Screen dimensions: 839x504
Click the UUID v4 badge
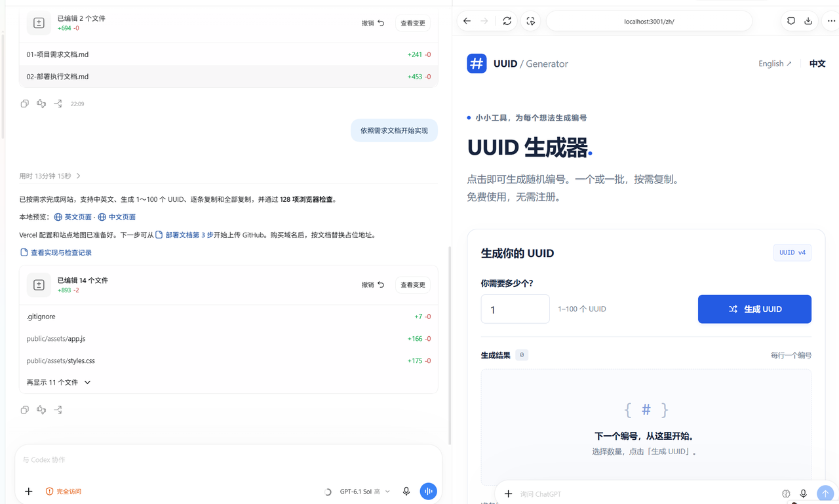click(792, 252)
